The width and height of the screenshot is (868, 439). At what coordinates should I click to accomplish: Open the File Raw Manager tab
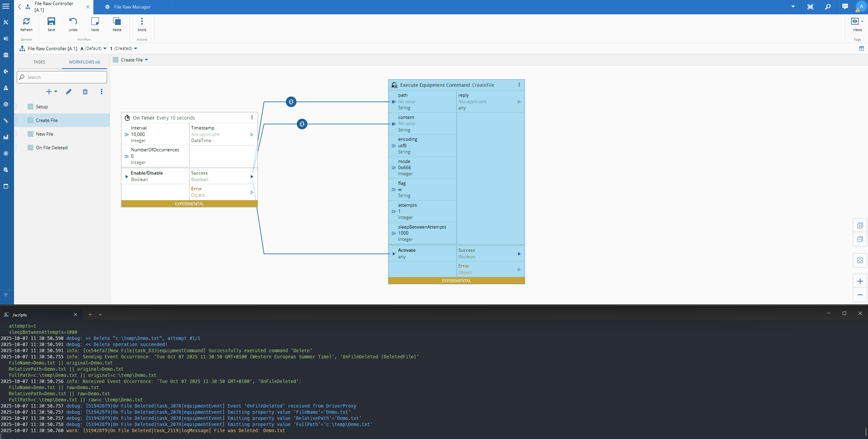(x=132, y=7)
